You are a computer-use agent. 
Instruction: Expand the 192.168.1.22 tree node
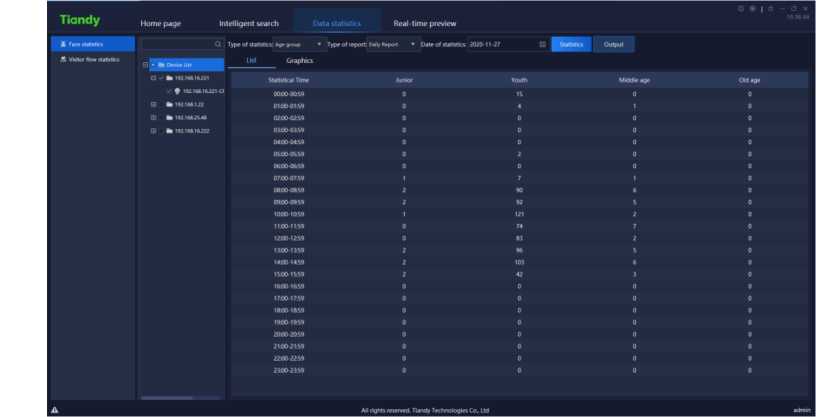(153, 104)
